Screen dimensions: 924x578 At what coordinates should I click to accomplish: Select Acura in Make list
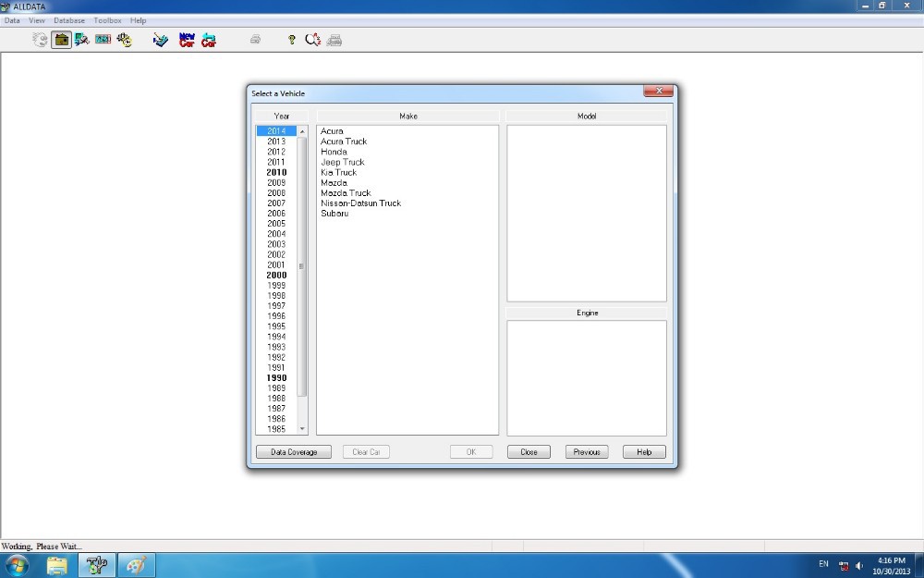coord(332,131)
